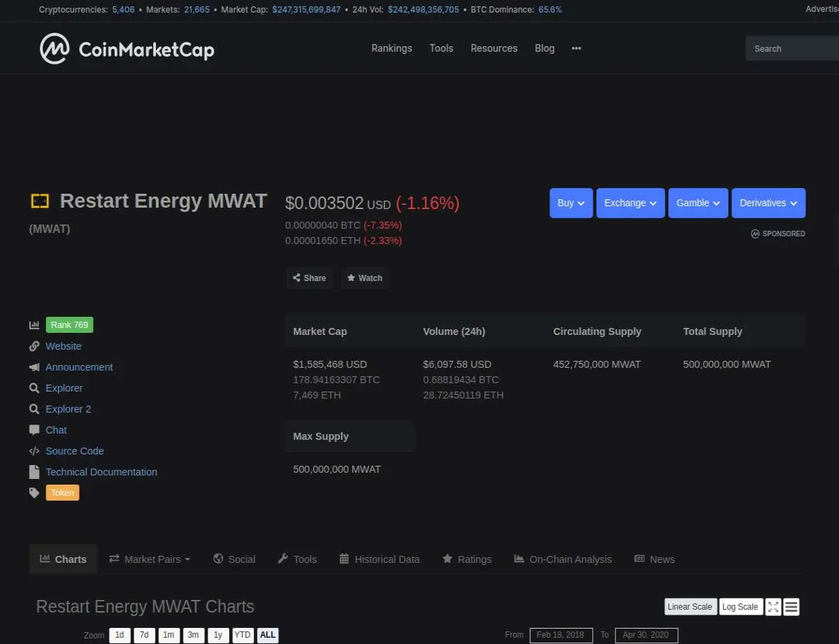Viewport: 839px width, 644px height.
Task: Click the rank chart icon beside Rank 769
Action: [x=34, y=325]
